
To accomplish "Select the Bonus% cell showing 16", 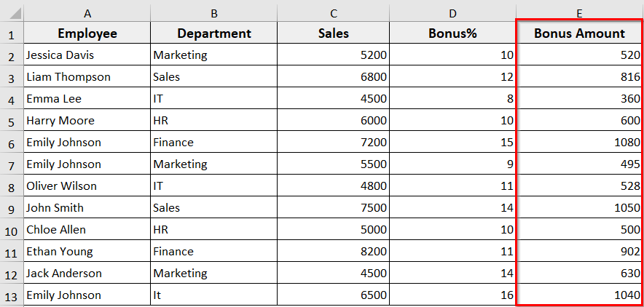I will coord(452,295).
